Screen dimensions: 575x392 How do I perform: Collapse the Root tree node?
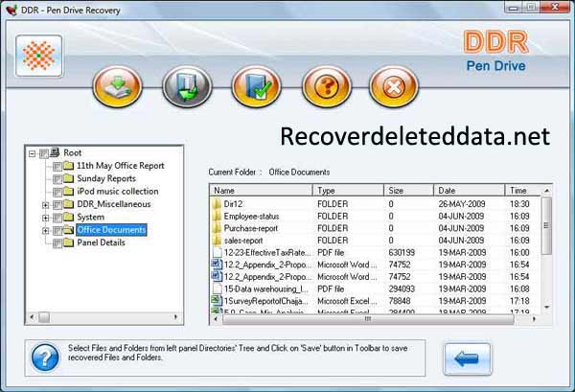point(33,153)
